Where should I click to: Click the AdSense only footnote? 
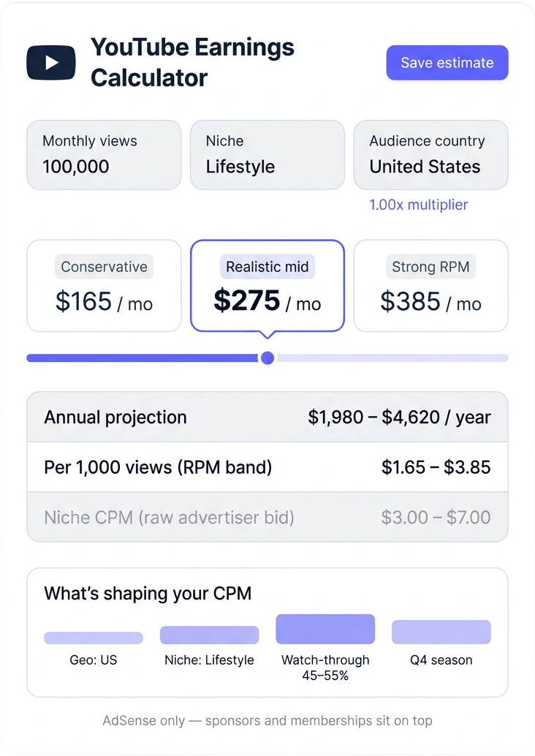pos(267,721)
